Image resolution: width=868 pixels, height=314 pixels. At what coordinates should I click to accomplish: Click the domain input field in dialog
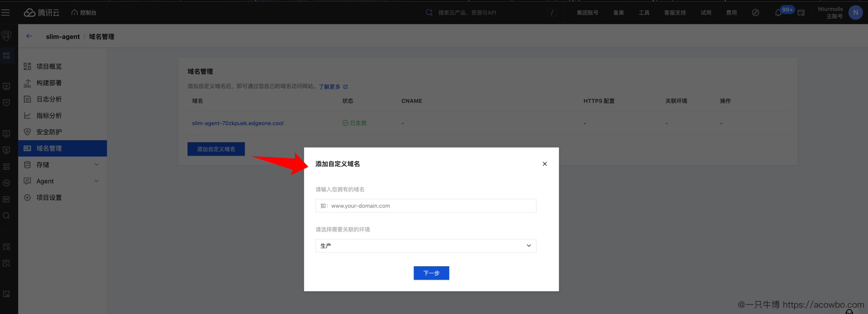tap(426, 206)
